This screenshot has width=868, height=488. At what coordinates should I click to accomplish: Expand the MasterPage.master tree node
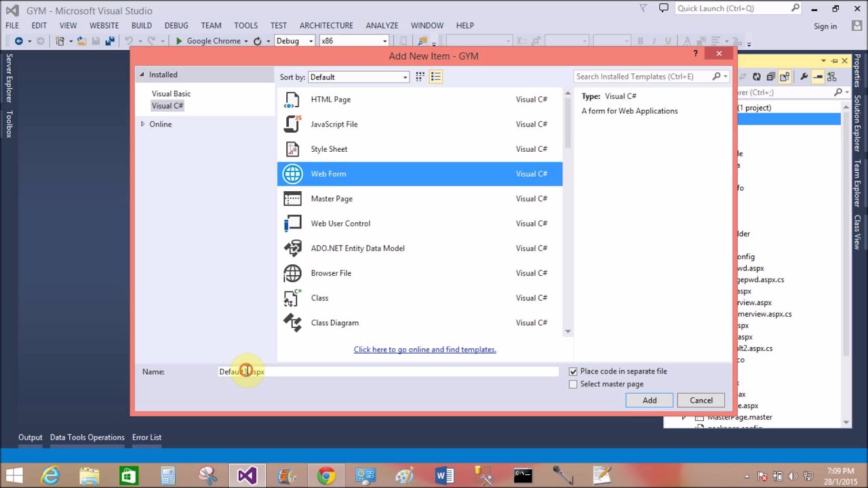coord(684,418)
